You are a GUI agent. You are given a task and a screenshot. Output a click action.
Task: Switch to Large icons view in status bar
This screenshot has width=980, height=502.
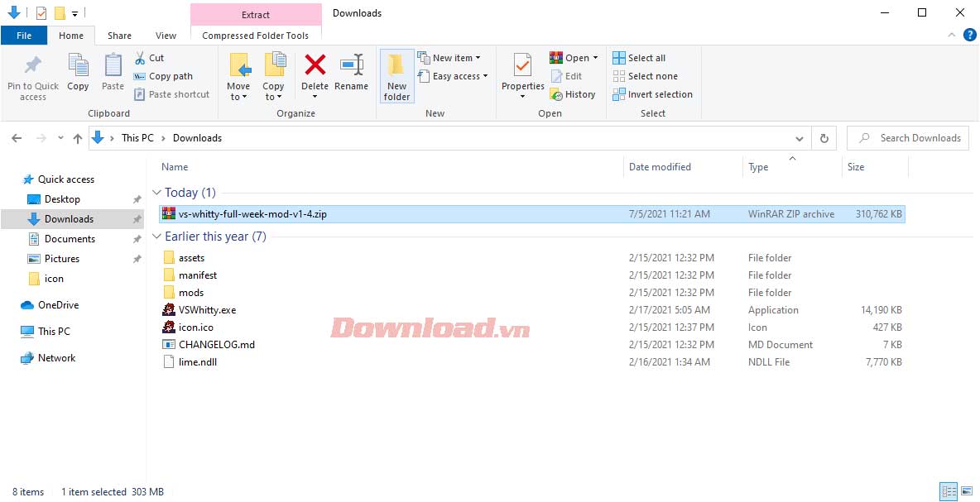click(966, 491)
